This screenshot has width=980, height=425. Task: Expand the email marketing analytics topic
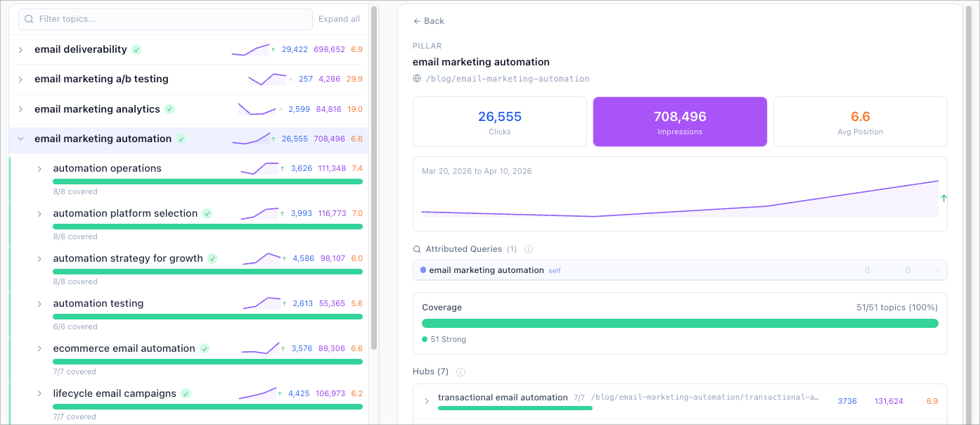20,109
